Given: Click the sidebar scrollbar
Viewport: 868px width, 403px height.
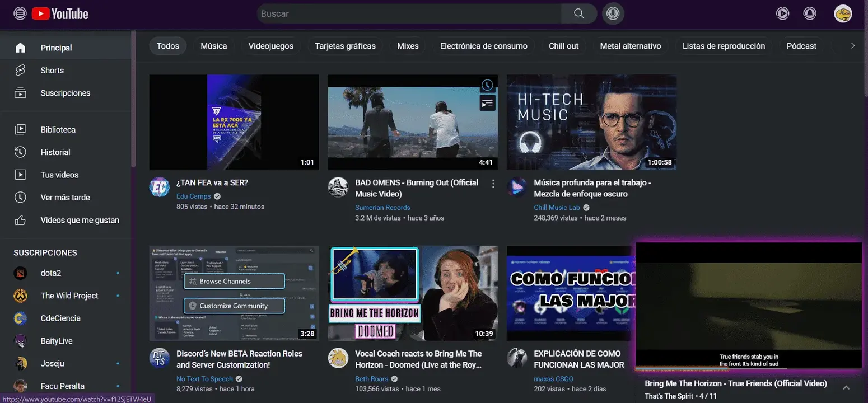Looking at the screenshot, I should [x=133, y=99].
